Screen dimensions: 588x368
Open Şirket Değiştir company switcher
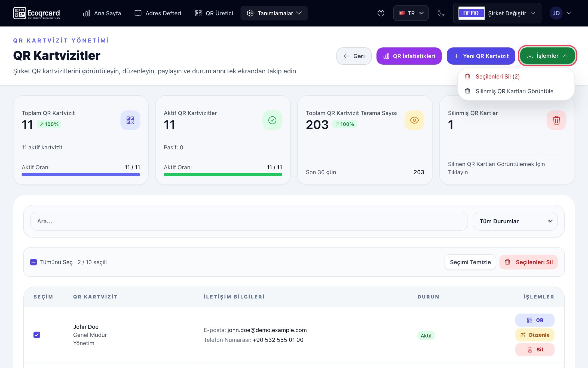[497, 13]
